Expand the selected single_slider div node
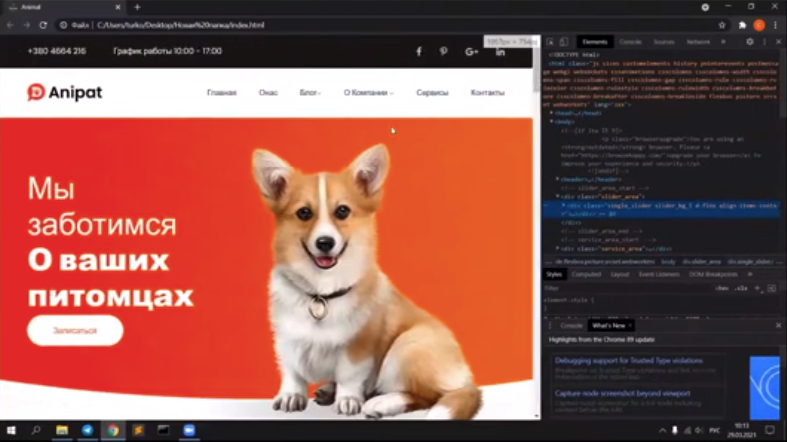Viewport: 787px width, 442px height. 564,206
